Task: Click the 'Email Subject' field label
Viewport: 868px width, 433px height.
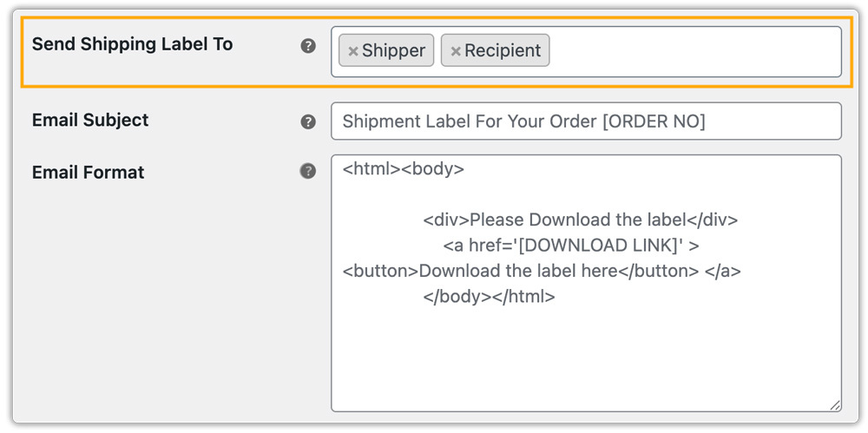Action: (90, 121)
